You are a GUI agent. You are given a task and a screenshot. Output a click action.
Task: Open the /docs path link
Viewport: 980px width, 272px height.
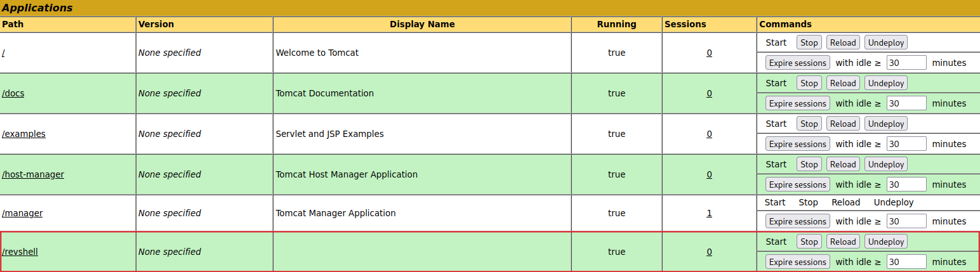point(13,93)
